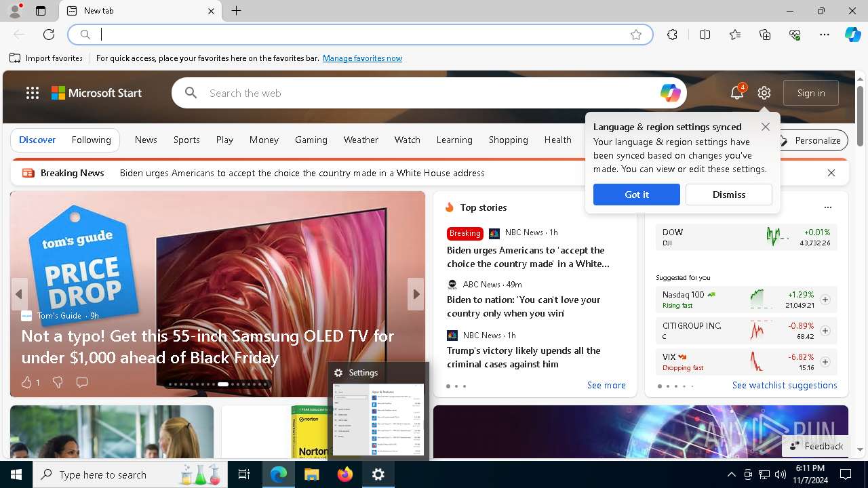Open the notifications bell
The width and height of the screenshot is (868, 488).
(737, 93)
